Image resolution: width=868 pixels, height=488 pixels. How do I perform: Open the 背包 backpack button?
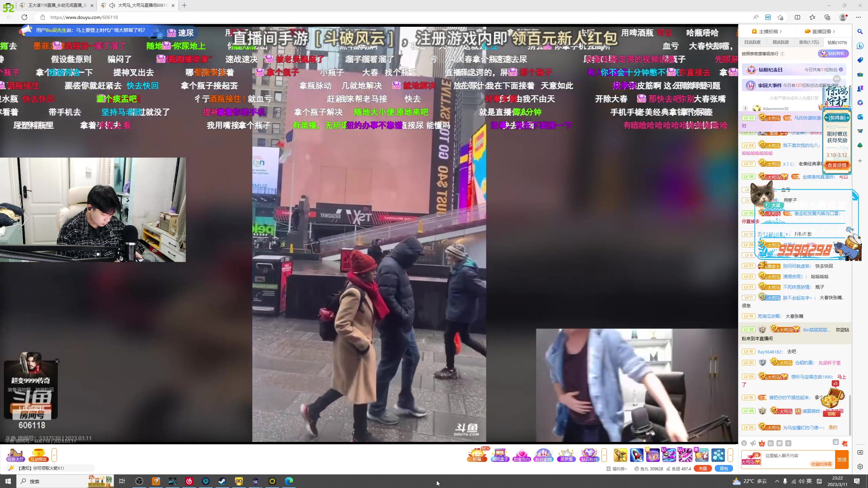[x=724, y=469]
